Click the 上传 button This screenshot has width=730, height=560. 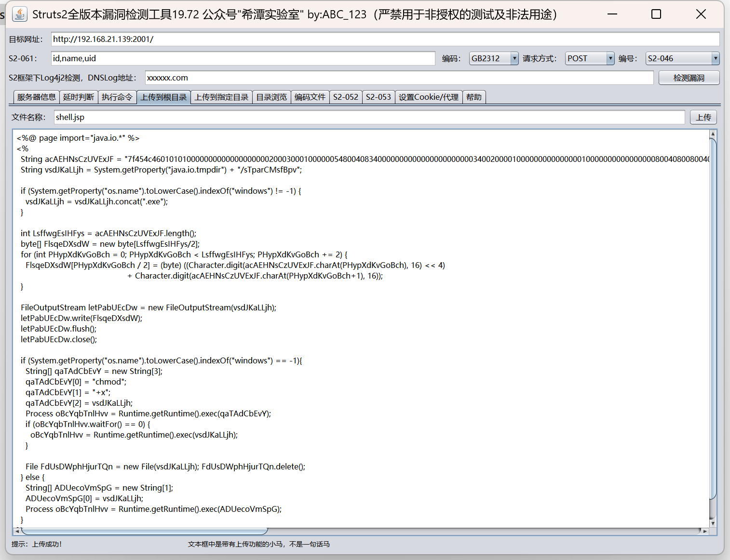(703, 117)
